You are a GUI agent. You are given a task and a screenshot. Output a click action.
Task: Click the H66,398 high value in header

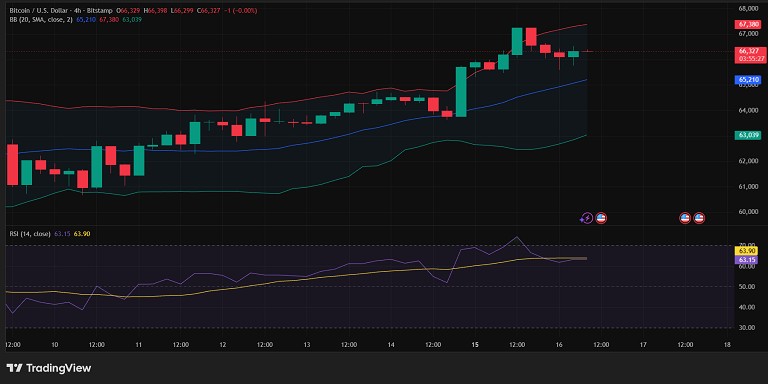tap(156, 10)
